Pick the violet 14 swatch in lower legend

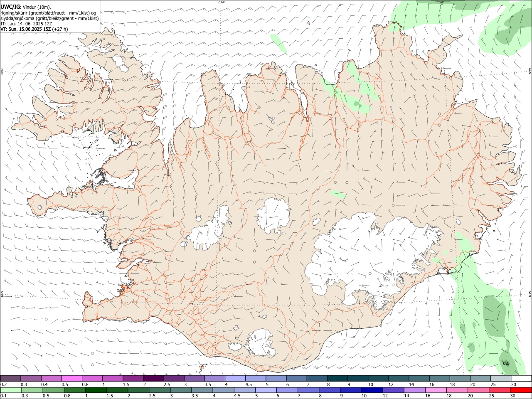click(x=414, y=390)
